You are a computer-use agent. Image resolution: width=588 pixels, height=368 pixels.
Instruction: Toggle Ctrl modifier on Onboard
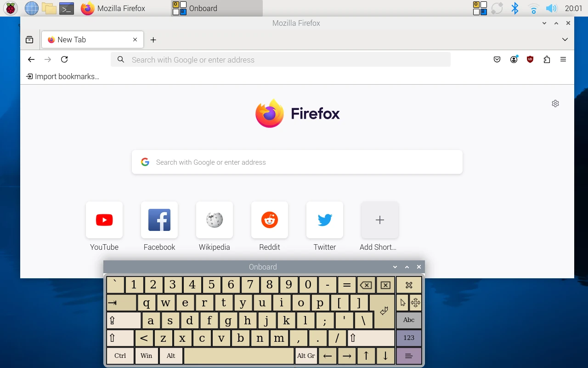point(120,356)
